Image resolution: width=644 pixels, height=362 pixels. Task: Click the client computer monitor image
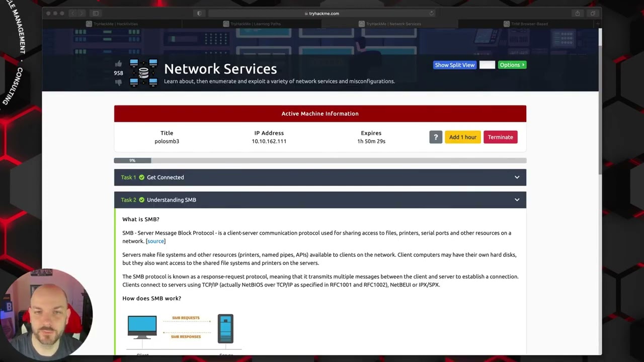(x=142, y=328)
